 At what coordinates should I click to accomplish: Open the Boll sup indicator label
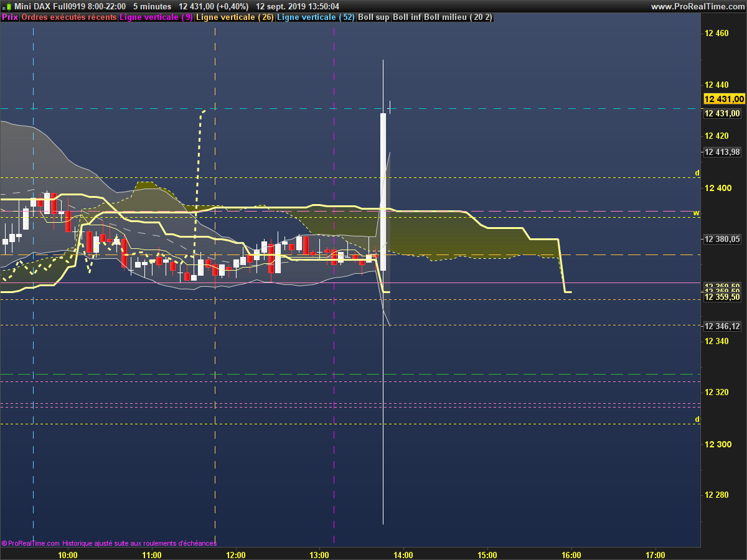coord(374,17)
